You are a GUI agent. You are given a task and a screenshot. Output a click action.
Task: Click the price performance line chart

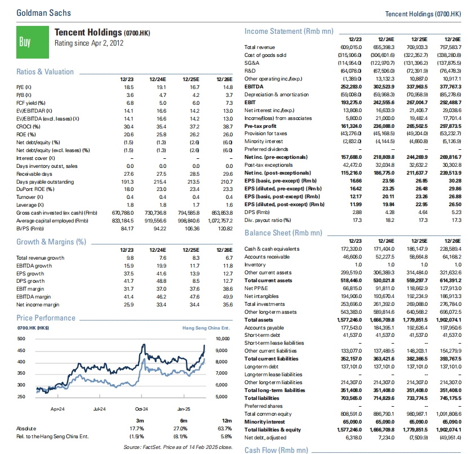[x=121, y=367]
